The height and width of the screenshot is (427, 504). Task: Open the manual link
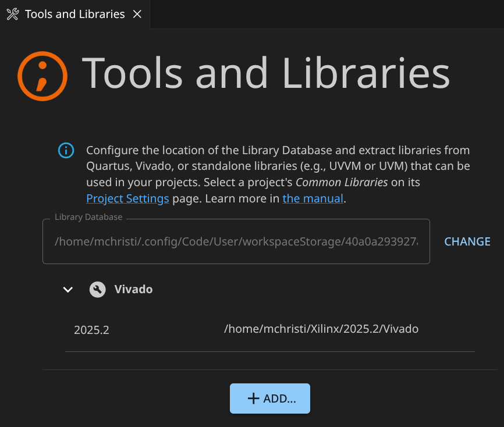click(313, 198)
